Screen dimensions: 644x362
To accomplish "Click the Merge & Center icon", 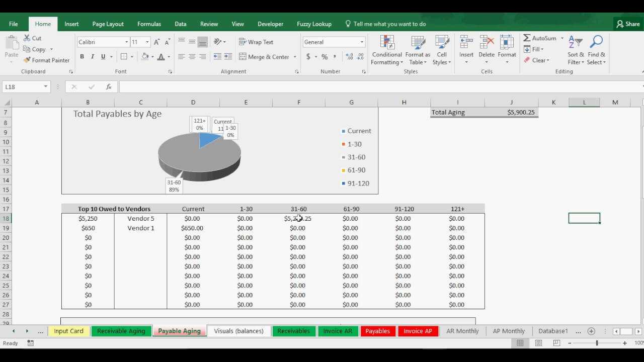I will 243,57.
